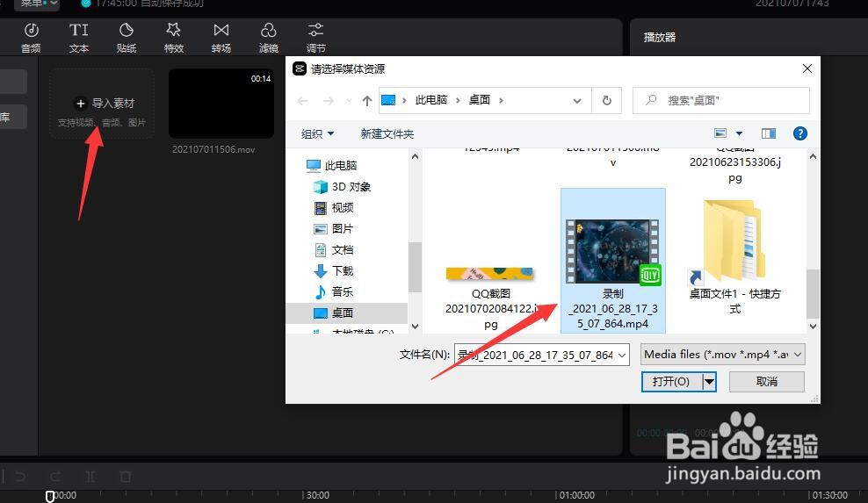
Task: Open the 音频 audio tab
Action: (x=31, y=38)
